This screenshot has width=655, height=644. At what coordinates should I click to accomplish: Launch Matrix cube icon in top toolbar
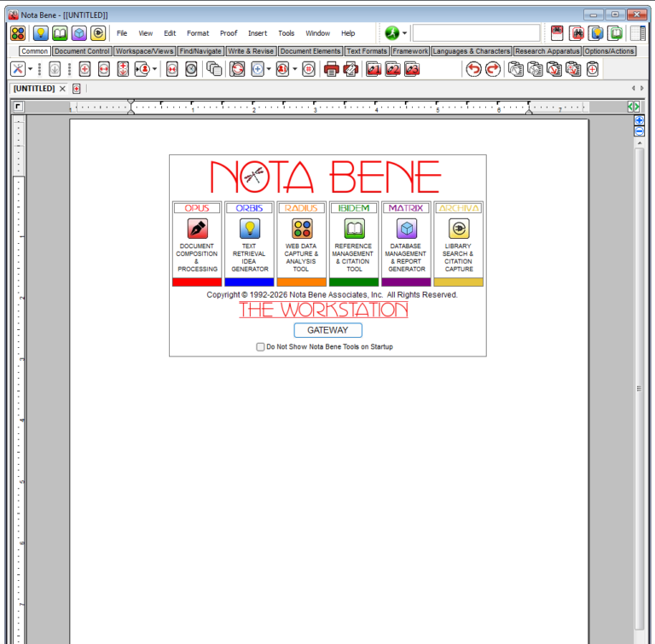(x=79, y=33)
